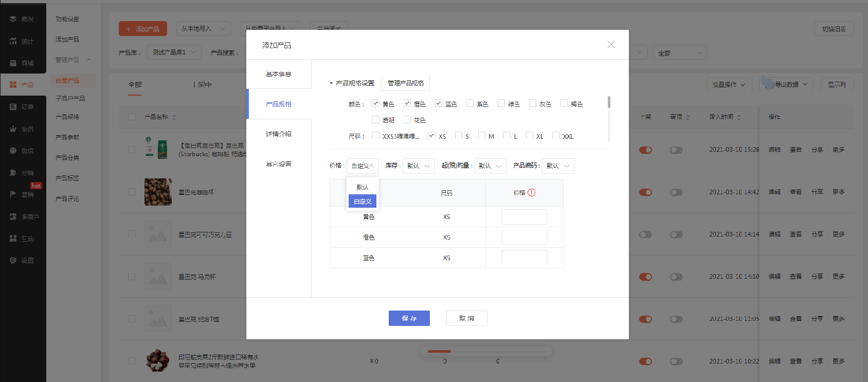Click the 添加产品 add button
The image size is (868, 382).
tap(143, 29)
